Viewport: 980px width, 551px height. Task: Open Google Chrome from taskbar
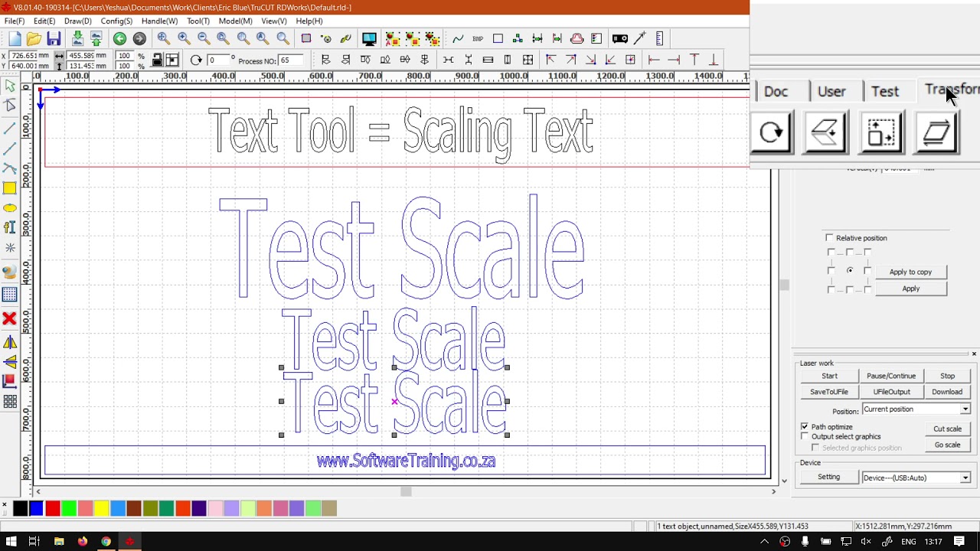tap(106, 542)
